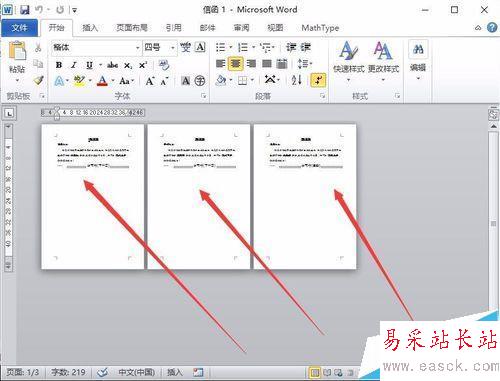Click the Bullets list icon
The width and height of the screenshot is (500, 381).
pyautogui.click(x=220, y=47)
